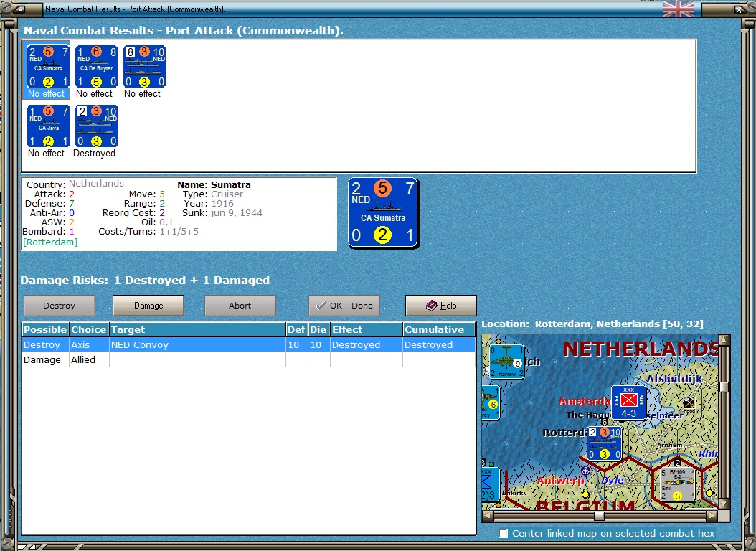The height and width of the screenshot is (551, 756).
Task: Click the Damage button
Action: click(x=148, y=306)
